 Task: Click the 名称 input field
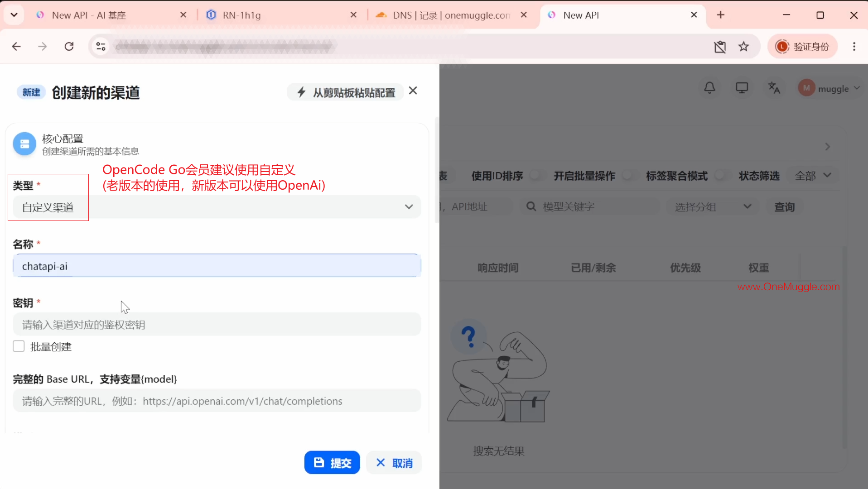(x=217, y=266)
